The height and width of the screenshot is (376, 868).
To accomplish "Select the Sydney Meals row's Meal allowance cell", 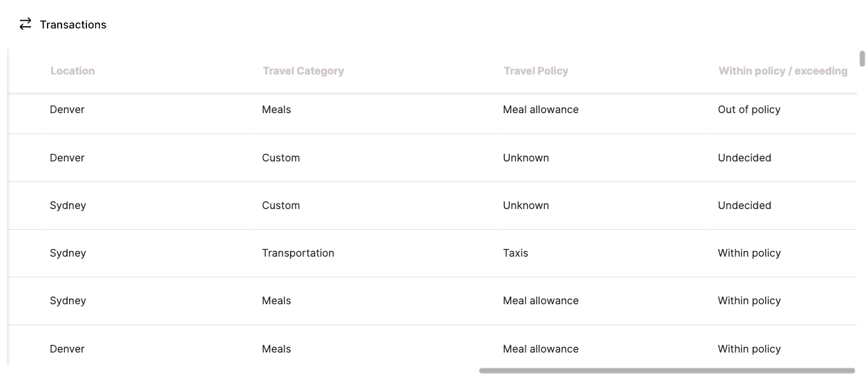I will coord(541,301).
